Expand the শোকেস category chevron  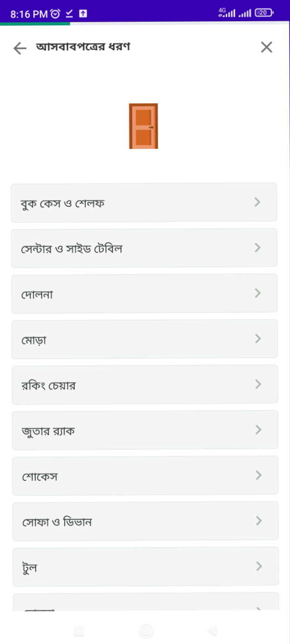[x=258, y=475]
